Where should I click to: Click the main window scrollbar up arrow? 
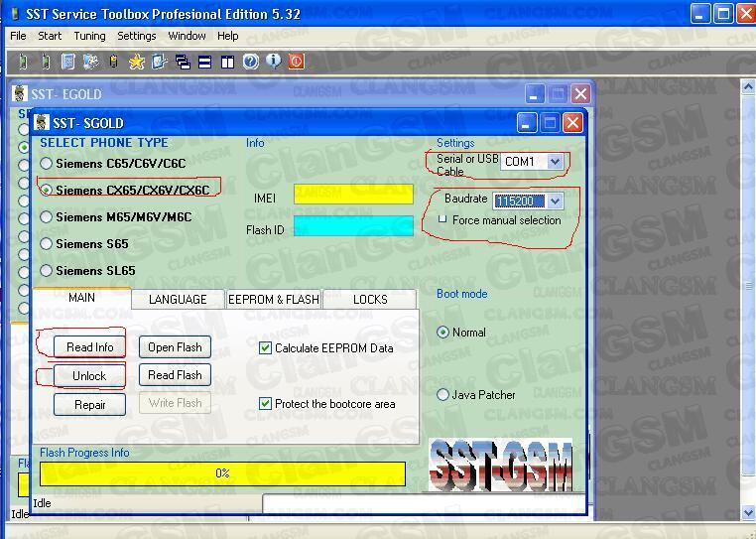(x=748, y=87)
